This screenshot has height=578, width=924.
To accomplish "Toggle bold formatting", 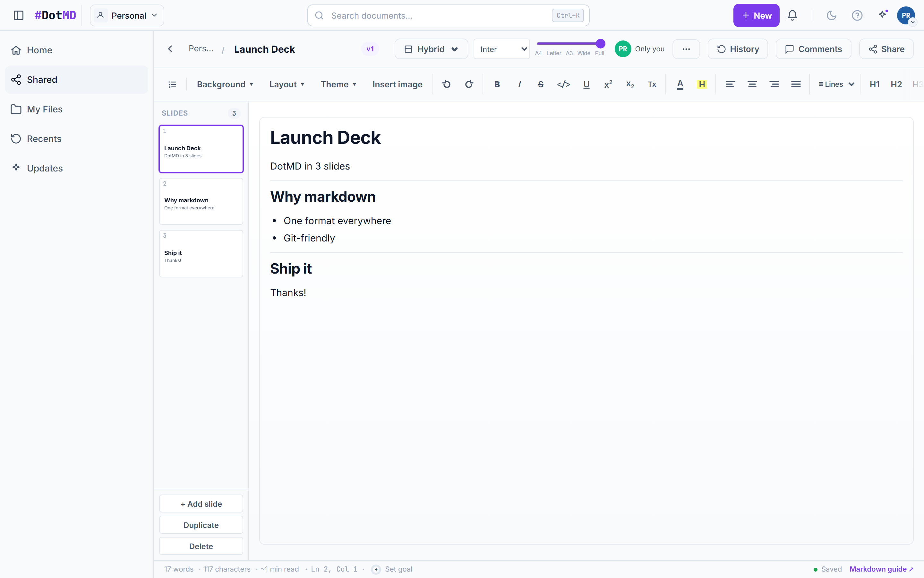I will [x=497, y=84].
